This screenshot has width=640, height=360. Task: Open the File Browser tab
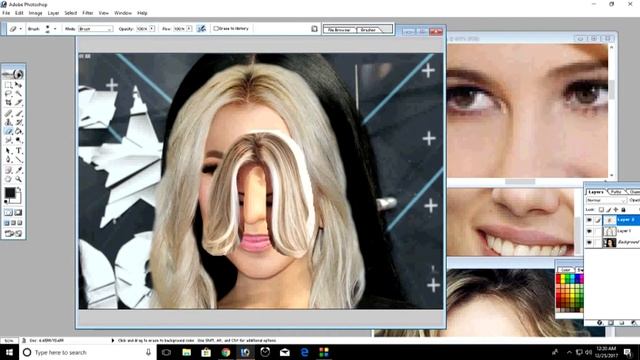340,30
